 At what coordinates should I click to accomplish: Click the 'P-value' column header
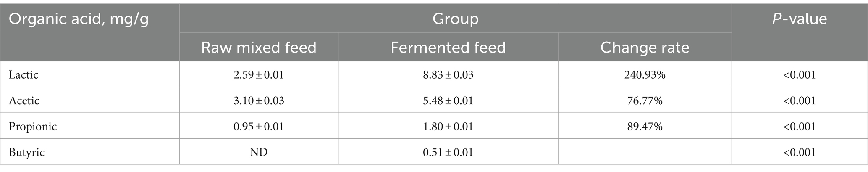tap(799, 32)
